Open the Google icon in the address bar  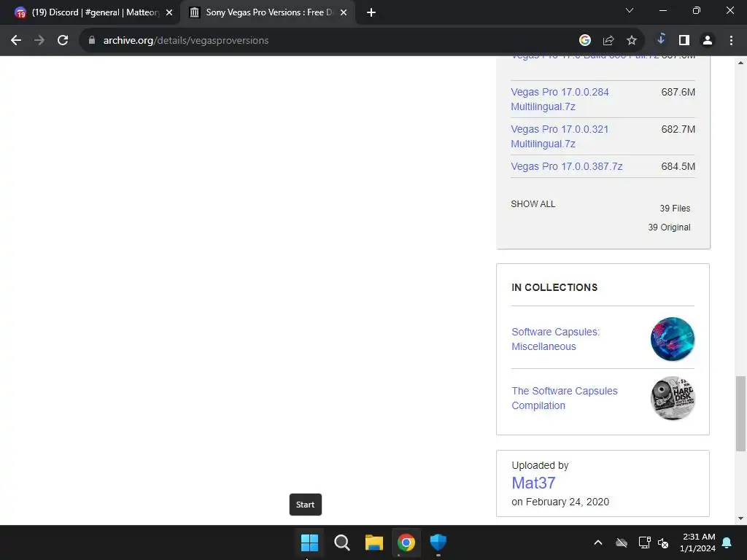tap(585, 41)
